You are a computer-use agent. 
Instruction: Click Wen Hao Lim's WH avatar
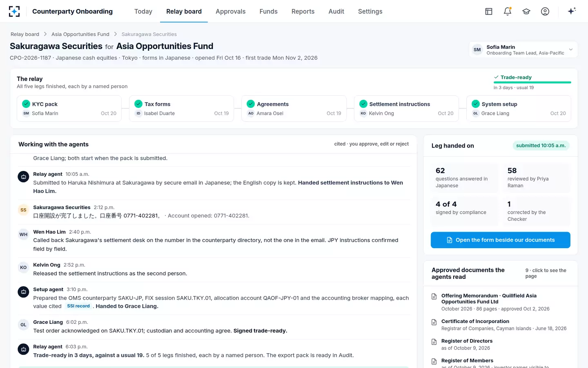[x=23, y=234]
